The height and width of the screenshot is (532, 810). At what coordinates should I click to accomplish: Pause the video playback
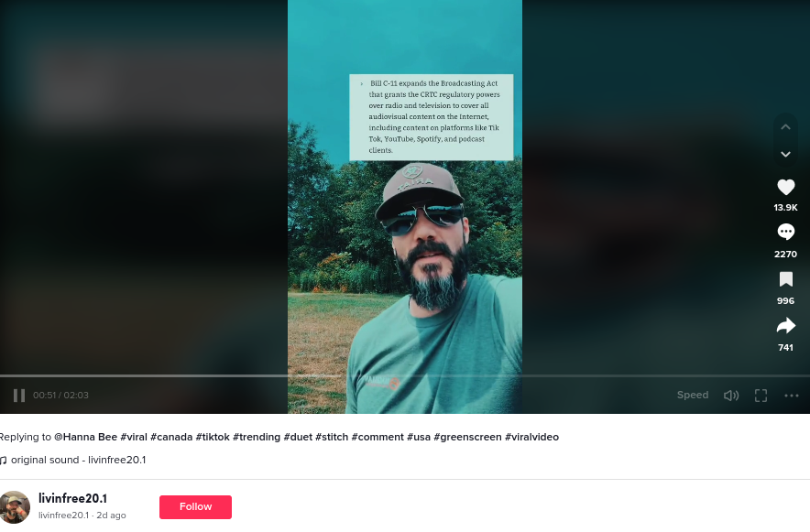click(x=19, y=396)
